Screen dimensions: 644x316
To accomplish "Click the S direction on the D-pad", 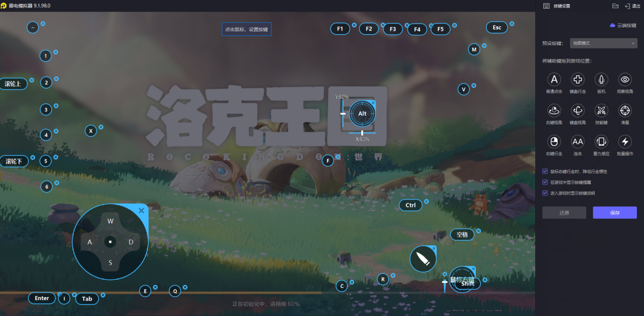I will pos(110,263).
